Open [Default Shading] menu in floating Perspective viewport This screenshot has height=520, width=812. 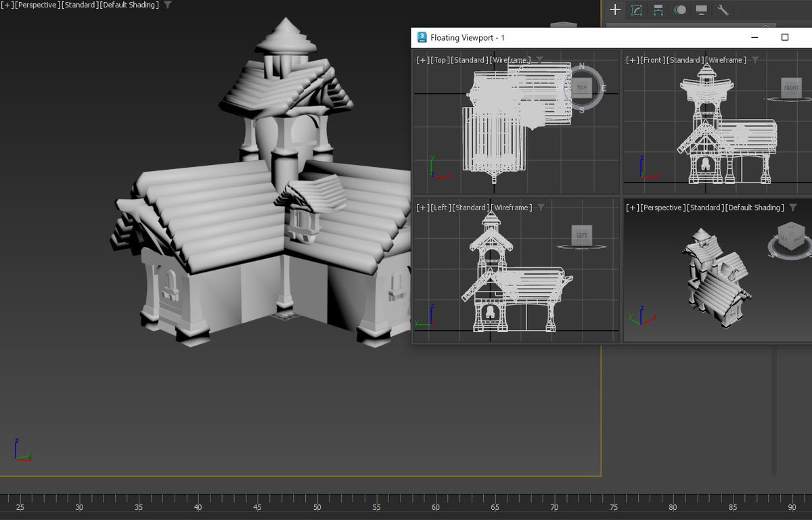pyautogui.click(x=754, y=208)
